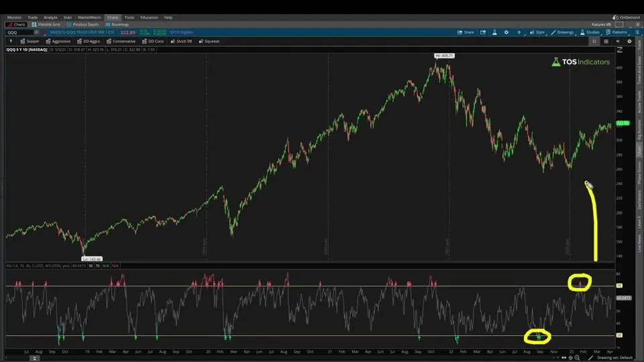Open the Help tab
The height and width of the screenshot is (362, 644).
click(168, 17)
